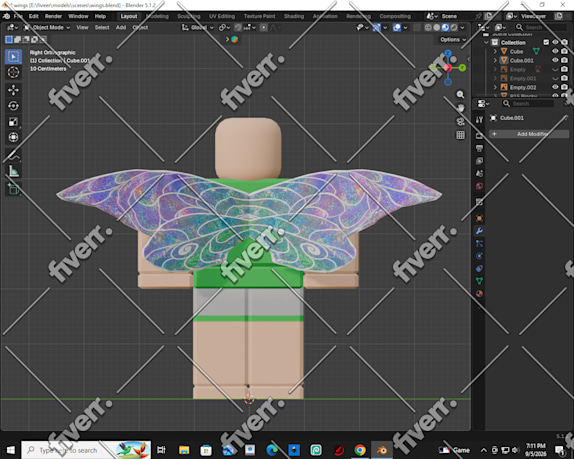Open the View Layer properties tab
The height and width of the screenshot is (459, 574).
pyautogui.click(x=479, y=161)
